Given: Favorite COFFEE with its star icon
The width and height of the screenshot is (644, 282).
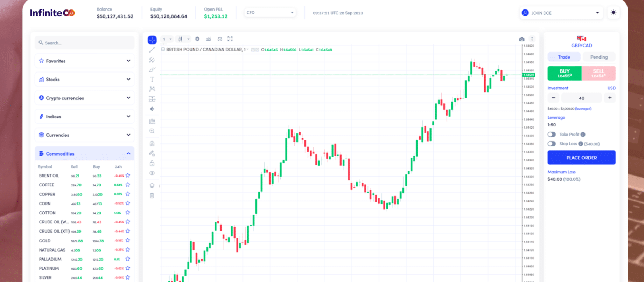Looking at the screenshot, I should 128,185.
